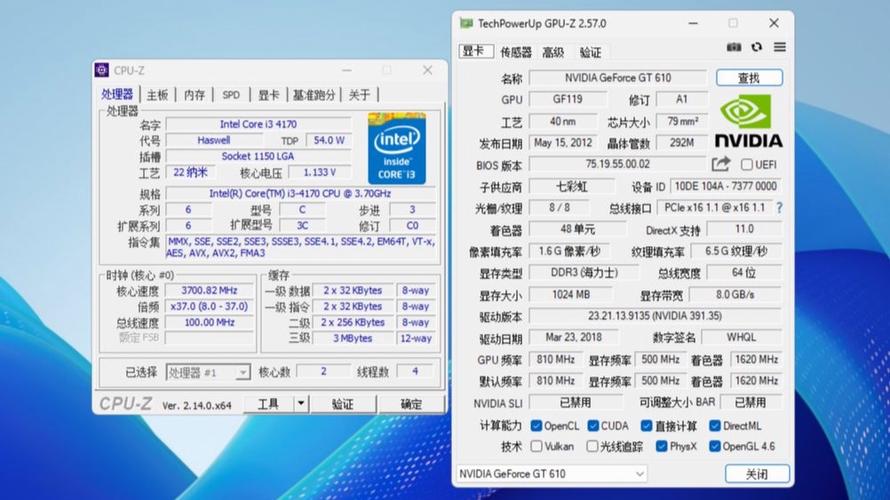Image resolution: width=890 pixels, height=500 pixels.
Task: Toggle the OpenCL checkbox
Action: pos(536,426)
